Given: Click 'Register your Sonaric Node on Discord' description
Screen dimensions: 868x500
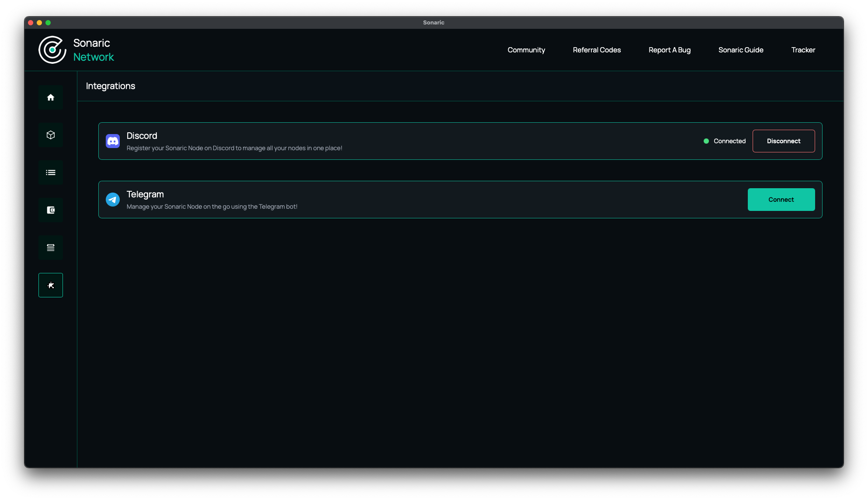Looking at the screenshot, I should click(234, 148).
